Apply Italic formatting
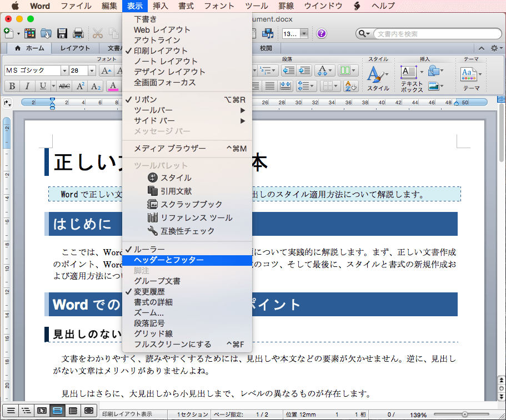Image resolution: width=506 pixels, height=420 pixels. (27, 86)
